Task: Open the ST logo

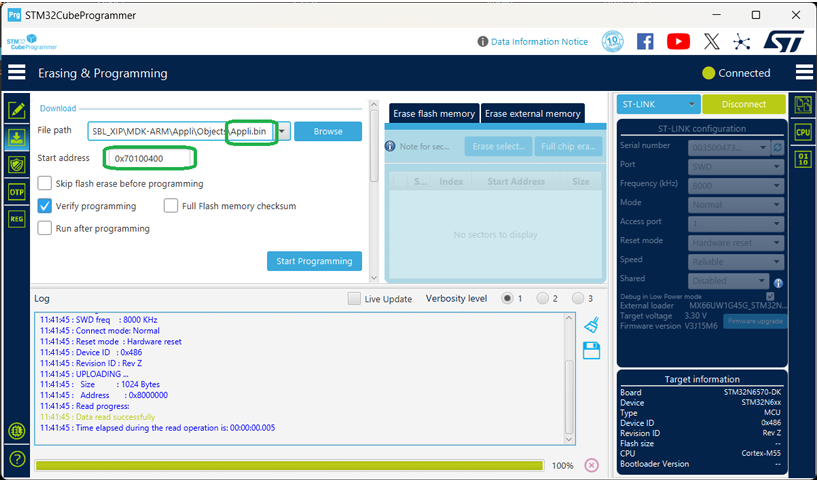Action: point(784,41)
